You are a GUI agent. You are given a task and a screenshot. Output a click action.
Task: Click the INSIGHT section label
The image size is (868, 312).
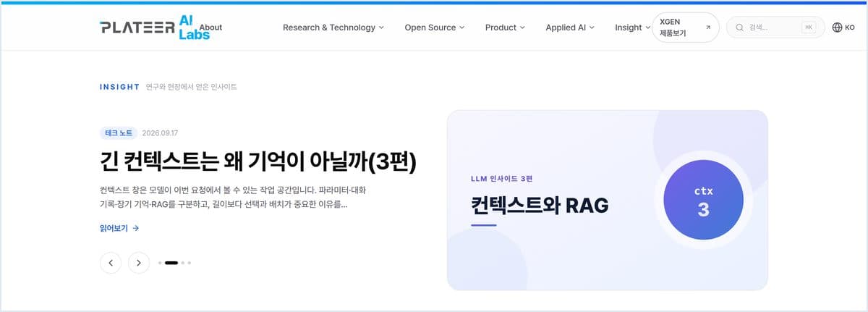point(119,87)
